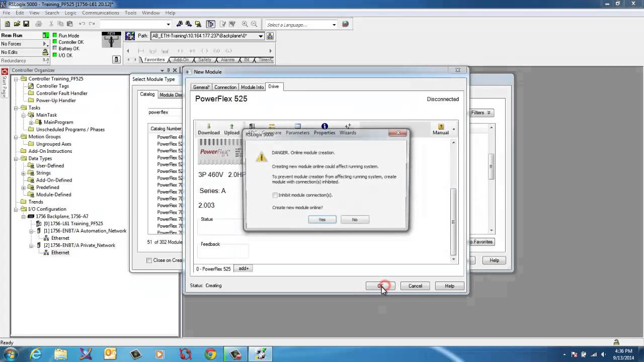Open the Start Page side tab
Viewport: 644px width, 362px height.
pos(5,83)
